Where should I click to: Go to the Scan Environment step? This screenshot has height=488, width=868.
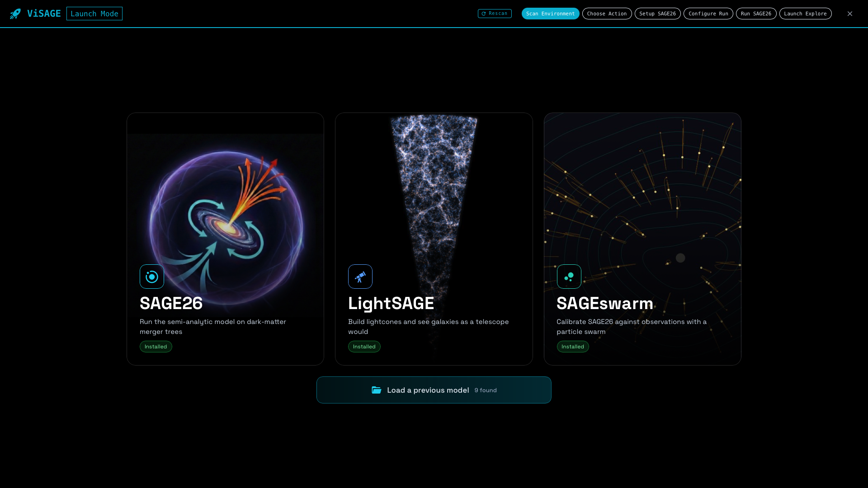550,14
